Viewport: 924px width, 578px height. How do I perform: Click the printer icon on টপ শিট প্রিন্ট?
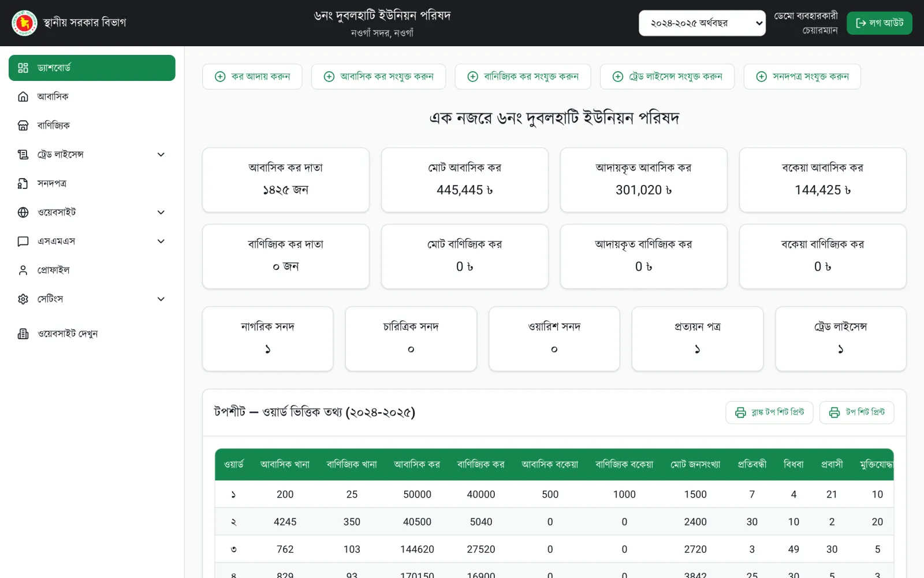pyautogui.click(x=834, y=412)
